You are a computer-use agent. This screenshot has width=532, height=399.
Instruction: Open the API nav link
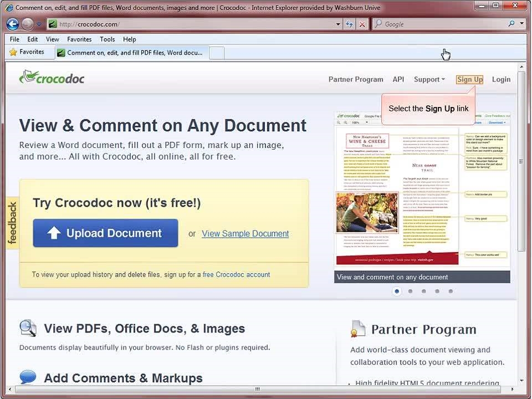coord(398,79)
